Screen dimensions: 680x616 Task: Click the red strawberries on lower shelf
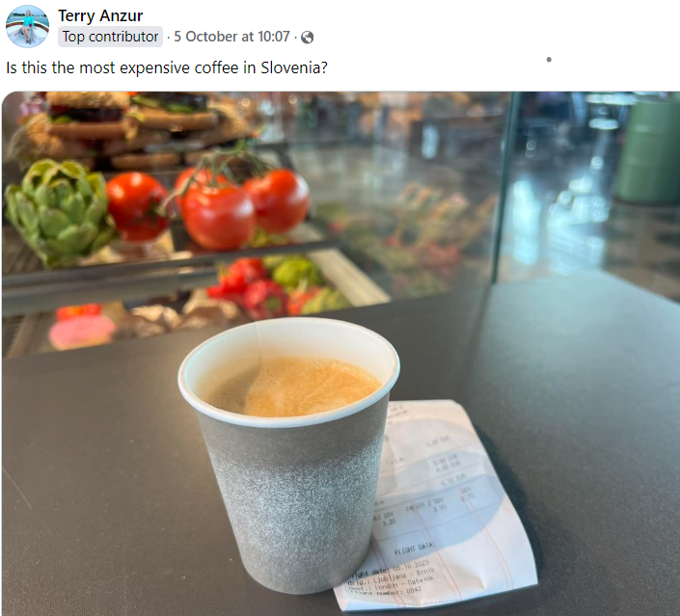point(249,286)
